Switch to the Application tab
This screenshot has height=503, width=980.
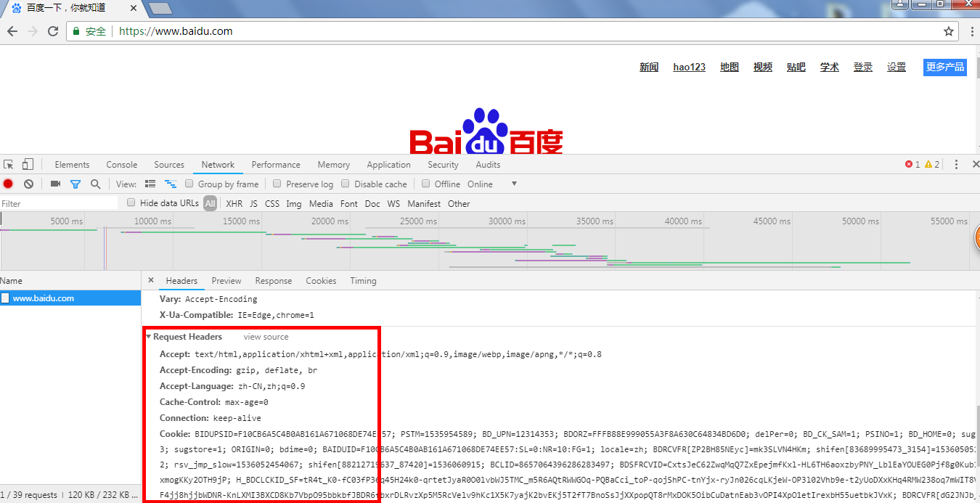point(388,165)
